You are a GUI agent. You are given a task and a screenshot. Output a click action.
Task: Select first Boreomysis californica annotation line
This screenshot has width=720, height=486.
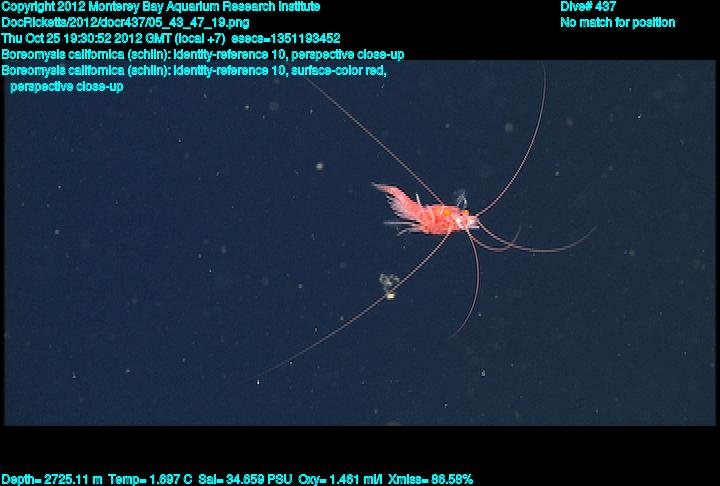(x=203, y=55)
